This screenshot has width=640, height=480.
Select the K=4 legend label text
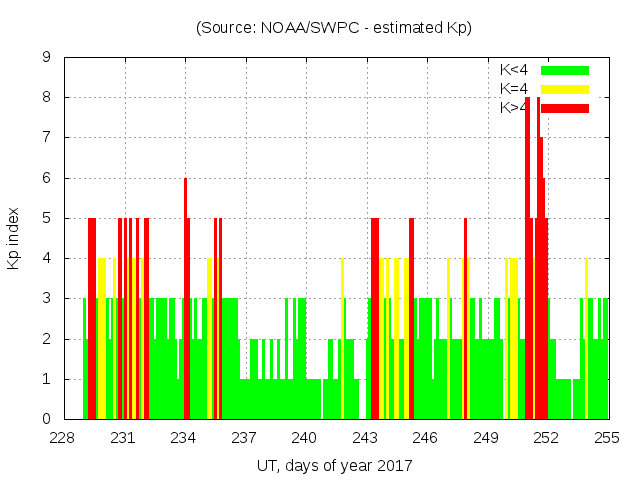pos(514,89)
